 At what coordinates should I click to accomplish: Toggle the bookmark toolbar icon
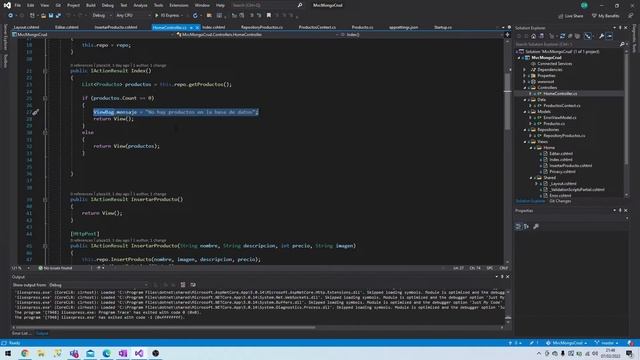(x=269, y=16)
